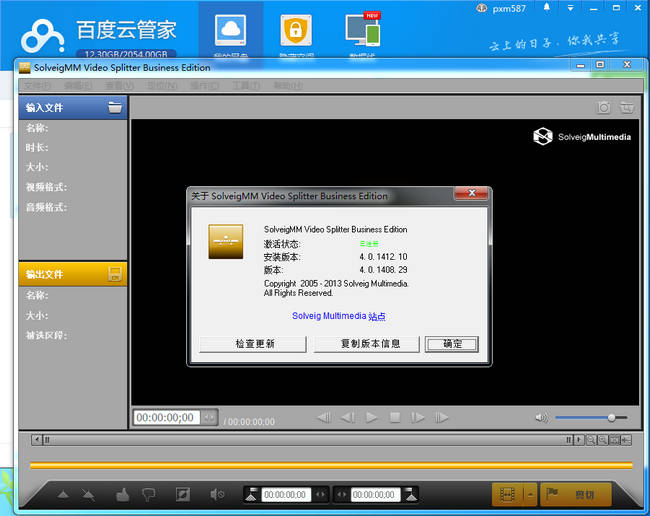Open second menu in Video Splitter menubar

(x=78, y=85)
